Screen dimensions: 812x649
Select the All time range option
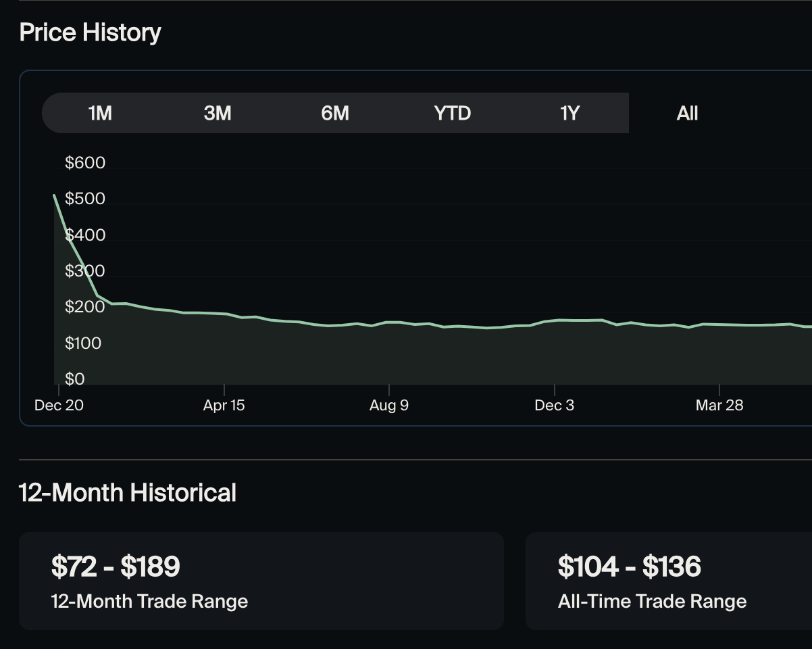686,113
